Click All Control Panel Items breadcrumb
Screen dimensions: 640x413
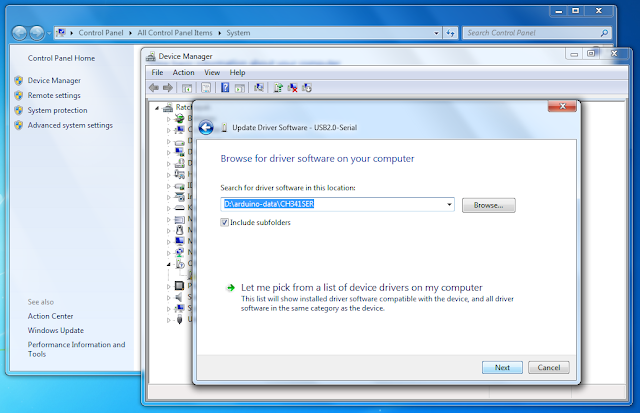tap(175, 33)
